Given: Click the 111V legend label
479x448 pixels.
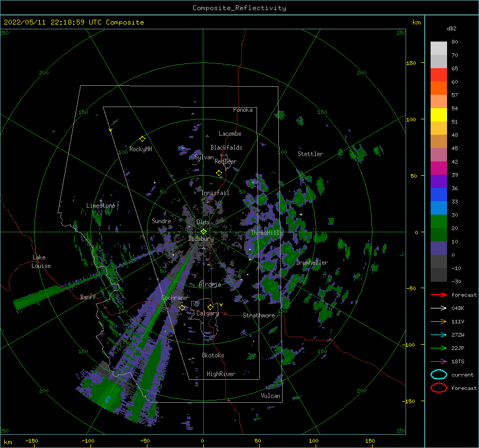Looking at the screenshot, I should tap(458, 321).
